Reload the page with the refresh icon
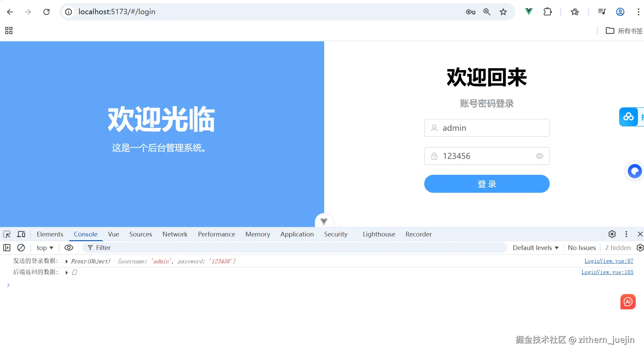This screenshot has height=354, width=644. tap(46, 12)
